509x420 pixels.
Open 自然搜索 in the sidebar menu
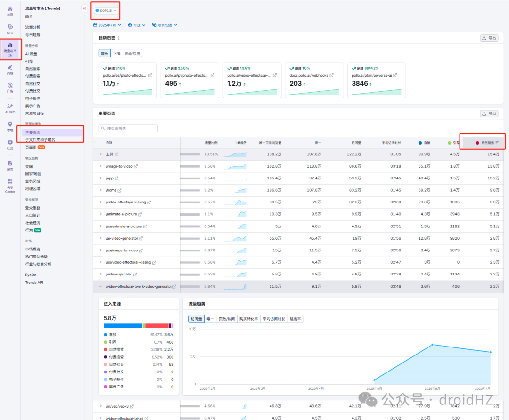33,69
